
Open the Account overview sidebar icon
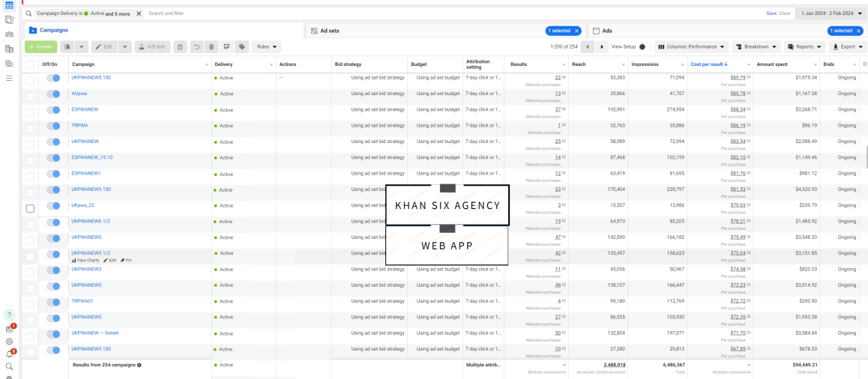tap(9, 20)
